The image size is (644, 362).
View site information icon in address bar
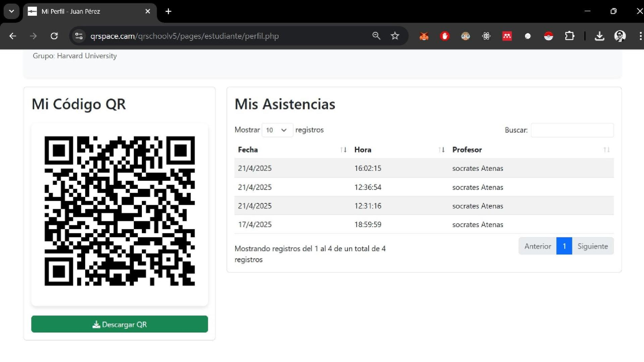[79, 36]
